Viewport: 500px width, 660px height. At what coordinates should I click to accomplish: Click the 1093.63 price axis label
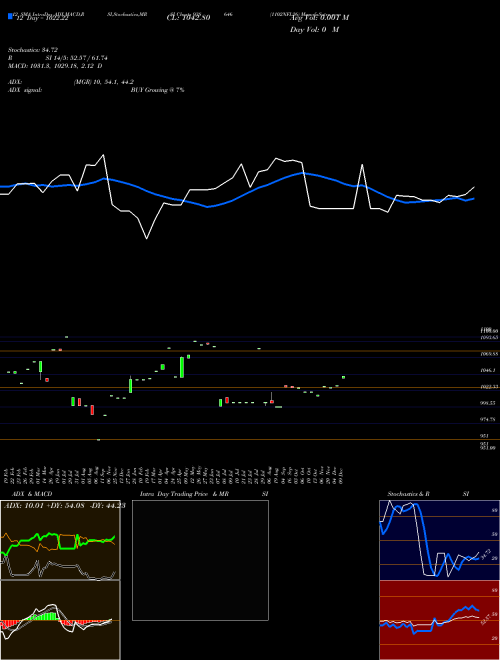(489, 338)
